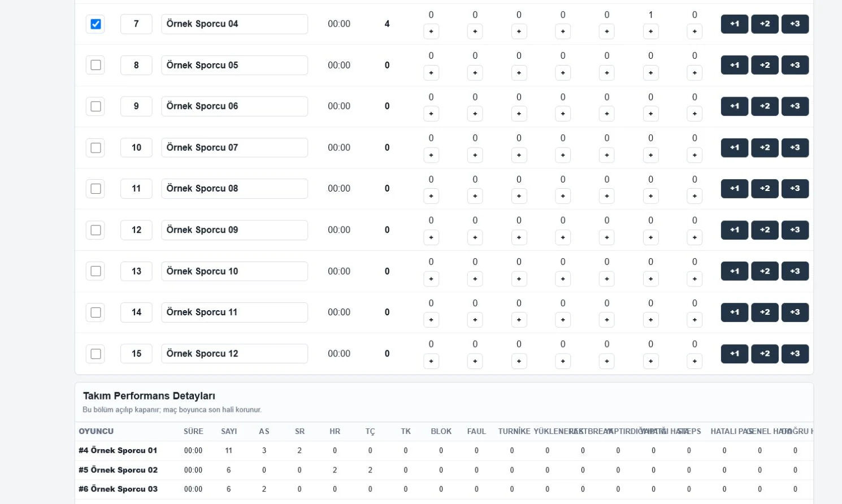Check the box for Örnek Sporcu 07
The image size is (842, 504).
click(x=96, y=147)
